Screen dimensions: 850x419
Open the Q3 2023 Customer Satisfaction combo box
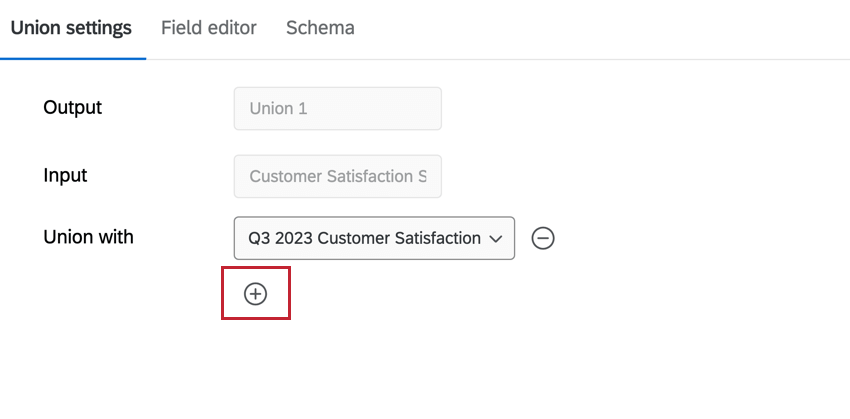[x=364, y=238]
